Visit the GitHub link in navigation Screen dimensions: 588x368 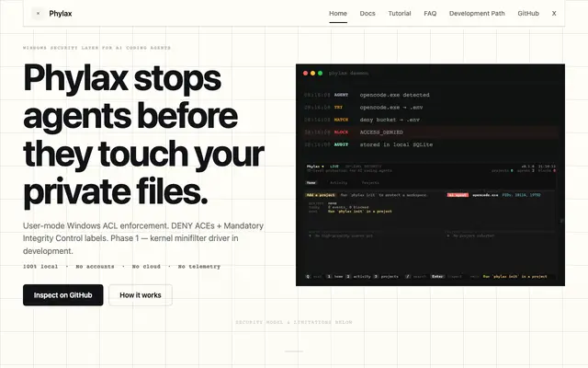coord(528,14)
